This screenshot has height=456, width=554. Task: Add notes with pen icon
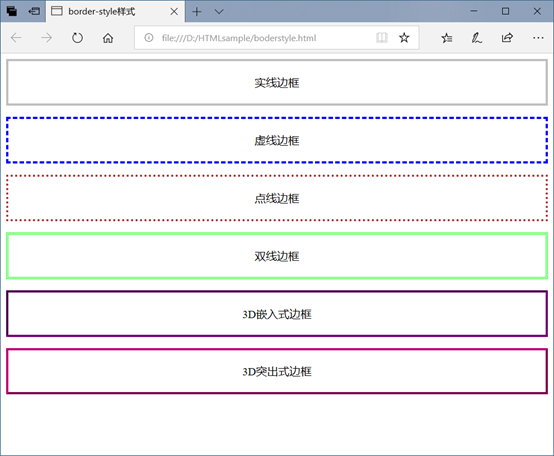click(x=477, y=38)
